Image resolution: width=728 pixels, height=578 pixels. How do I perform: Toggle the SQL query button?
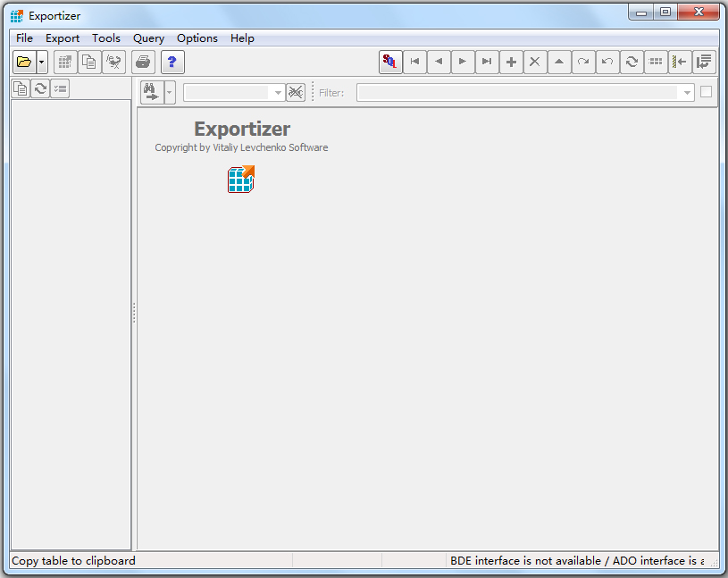[x=390, y=62]
